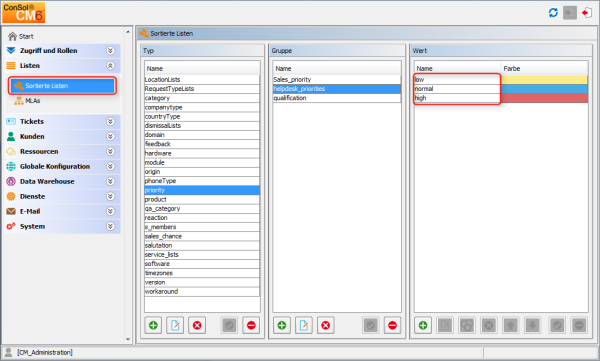Go to Start home icon
The height and width of the screenshot is (361, 600).
(13, 36)
